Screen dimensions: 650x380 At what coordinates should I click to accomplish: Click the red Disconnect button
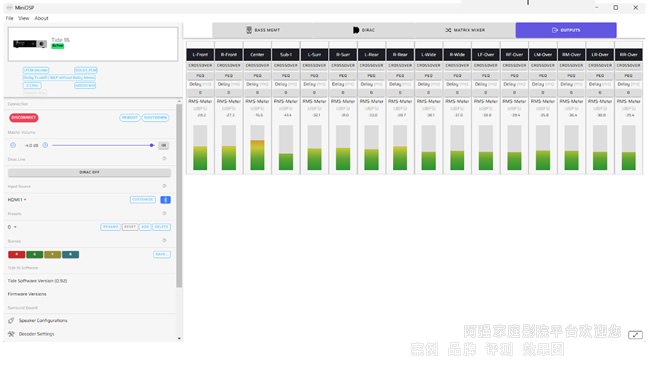tap(24, 118)
